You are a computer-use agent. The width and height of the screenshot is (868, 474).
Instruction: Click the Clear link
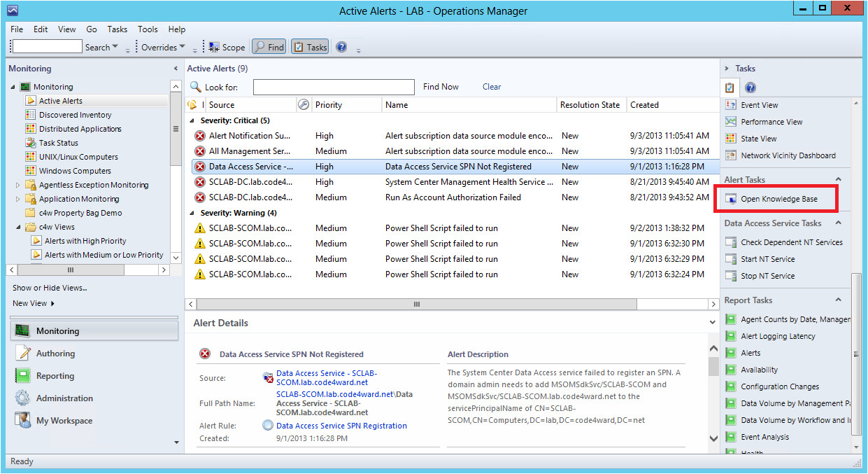pos(492,87)
